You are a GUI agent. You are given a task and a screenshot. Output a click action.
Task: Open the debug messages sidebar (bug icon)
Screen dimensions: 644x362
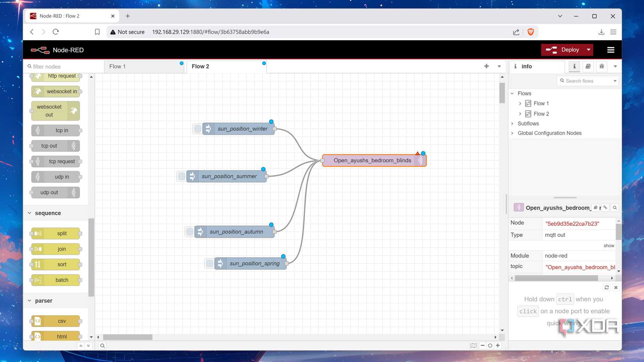[x=601, y=66]
